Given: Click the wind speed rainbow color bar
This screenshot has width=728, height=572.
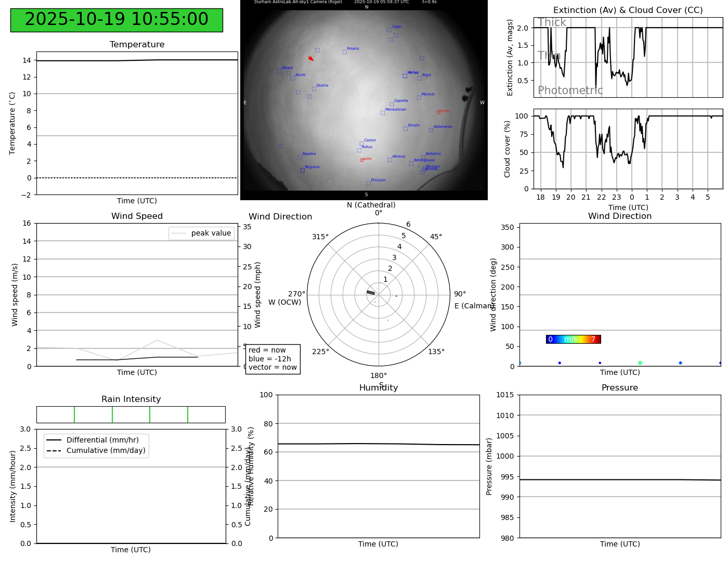Looking at the screenshot, I should coord(573,340).
